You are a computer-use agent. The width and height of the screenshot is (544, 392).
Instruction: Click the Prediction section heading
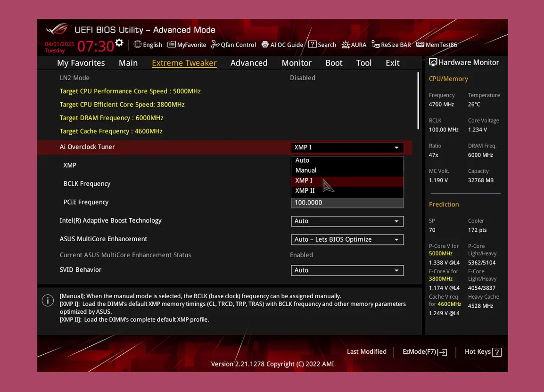[x=444, y=204]
